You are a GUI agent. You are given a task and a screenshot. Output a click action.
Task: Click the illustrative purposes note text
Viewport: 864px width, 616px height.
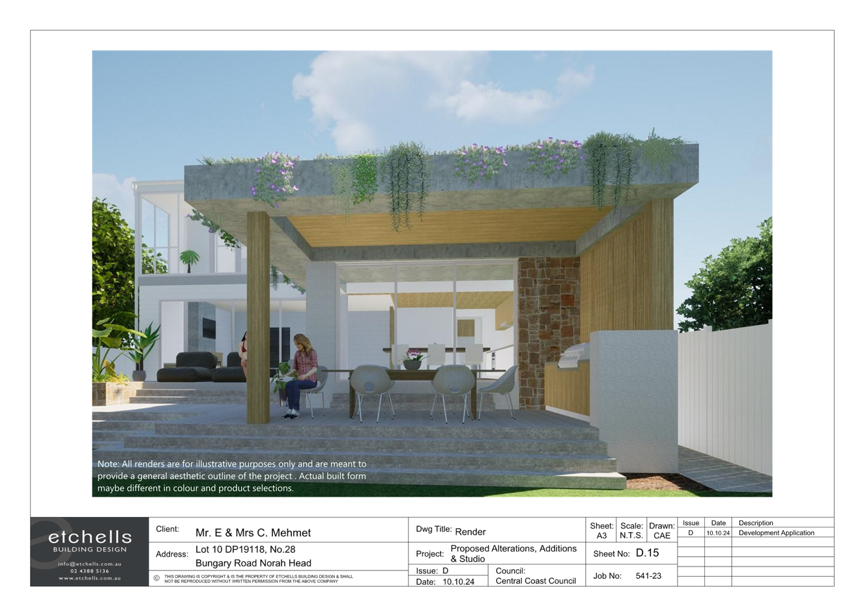232,476
